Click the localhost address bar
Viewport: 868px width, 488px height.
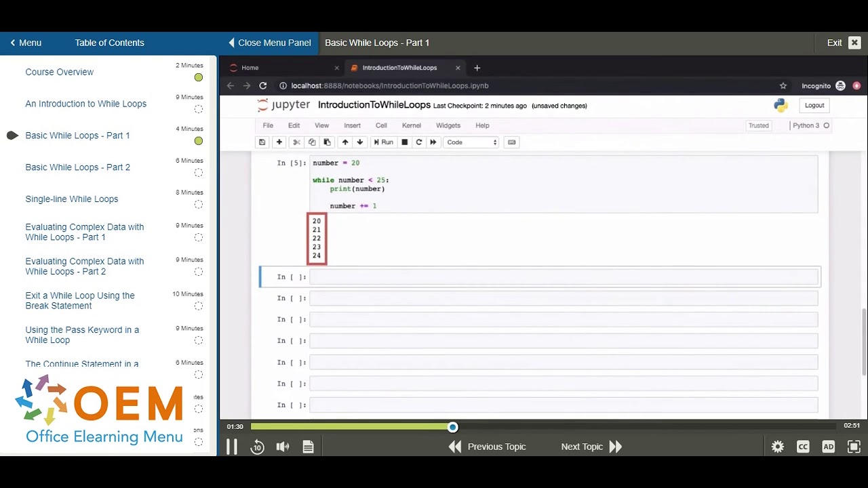[390, 85]
